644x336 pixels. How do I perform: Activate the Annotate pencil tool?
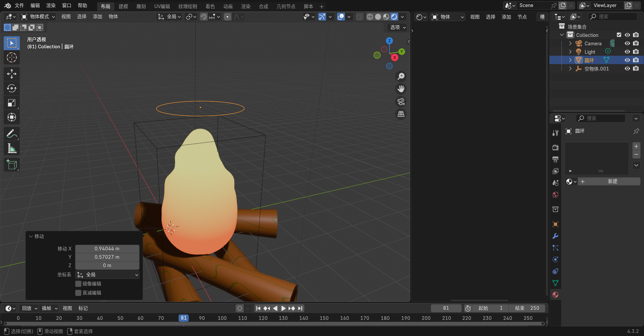click(12, 134)
